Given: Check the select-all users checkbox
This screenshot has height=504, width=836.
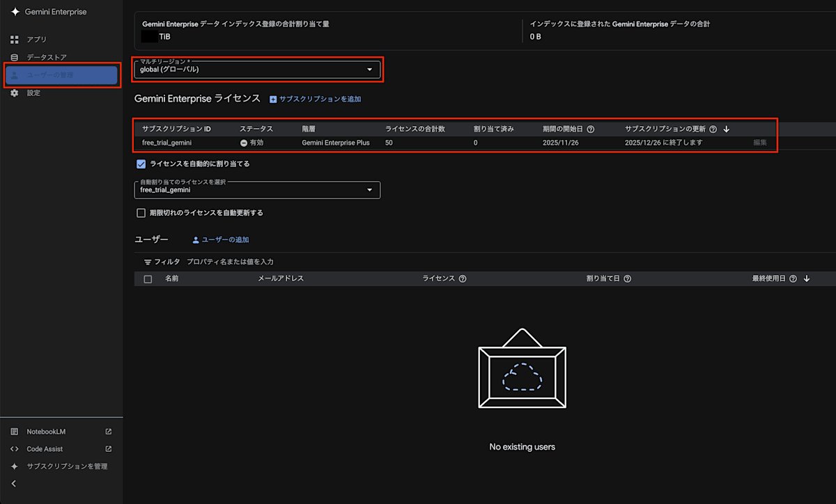Looking at the screenshot, I should [x=148, y=279].
